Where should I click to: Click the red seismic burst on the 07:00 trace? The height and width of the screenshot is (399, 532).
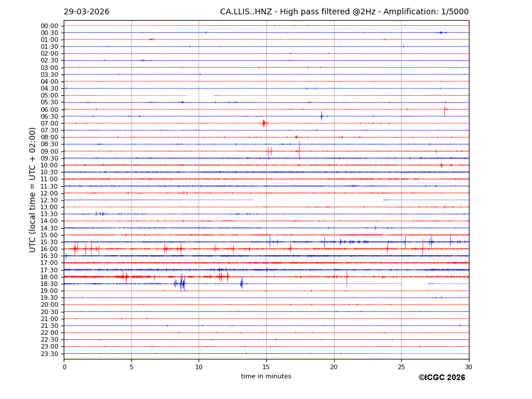(264, 123)
